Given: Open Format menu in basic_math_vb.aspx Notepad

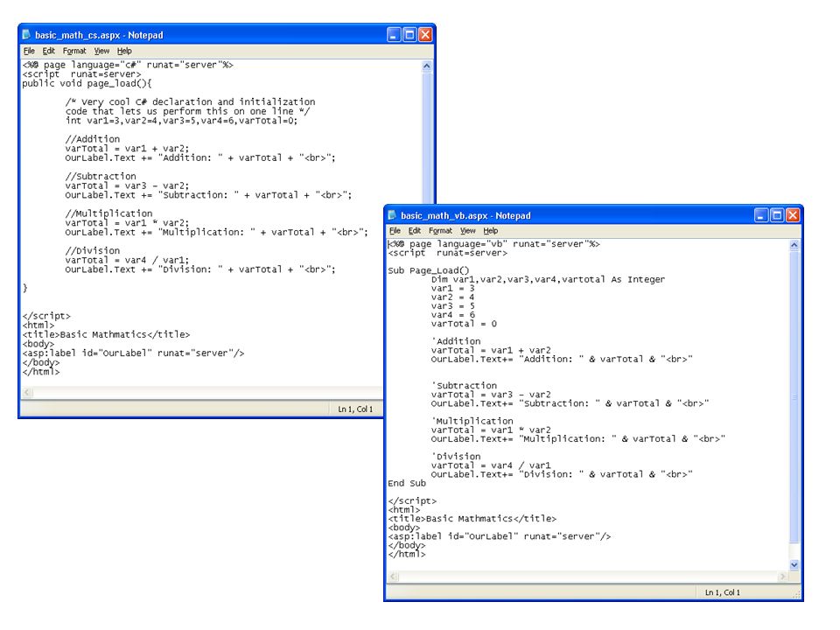Looking at the screenshot, I should pyautogui.click(x=440, y=231).
